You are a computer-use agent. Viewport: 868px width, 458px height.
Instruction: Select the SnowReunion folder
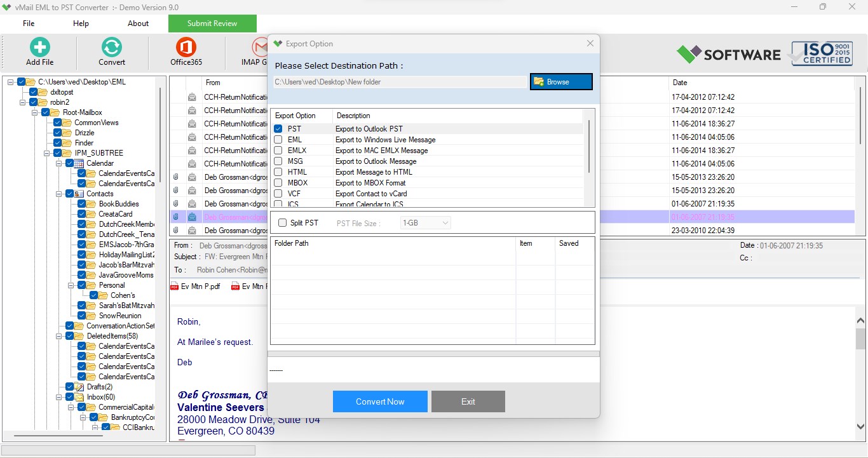[x=119, y=316]
